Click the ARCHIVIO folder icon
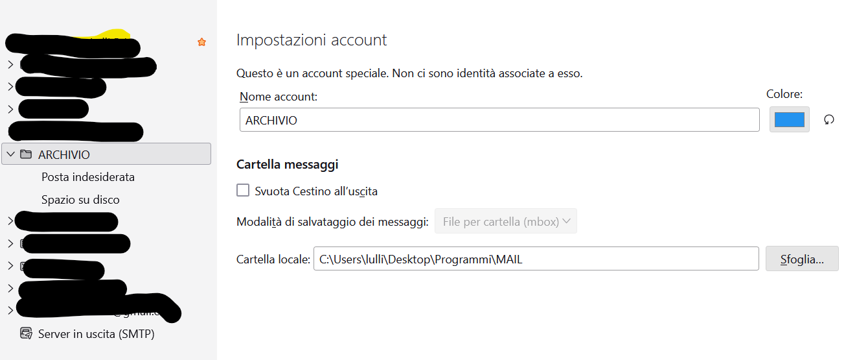 [26, 154]
